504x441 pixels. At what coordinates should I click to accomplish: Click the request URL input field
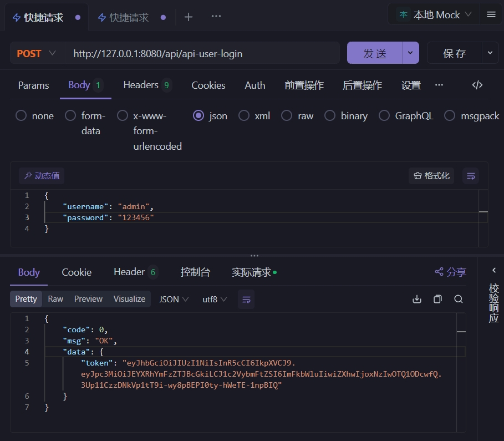[x=202, y=54]
